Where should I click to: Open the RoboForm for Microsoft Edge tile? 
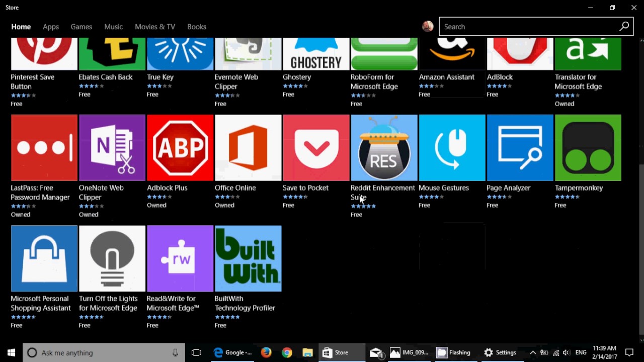point(384,54)
